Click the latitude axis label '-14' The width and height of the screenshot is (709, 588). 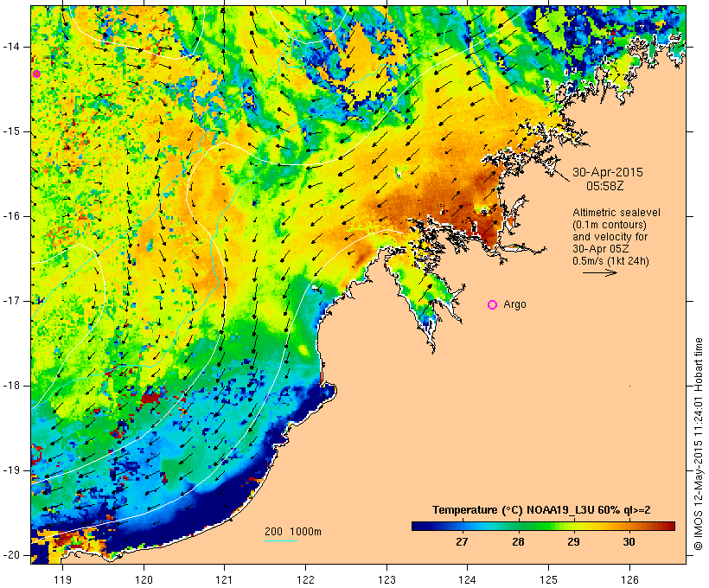[10, 47]
